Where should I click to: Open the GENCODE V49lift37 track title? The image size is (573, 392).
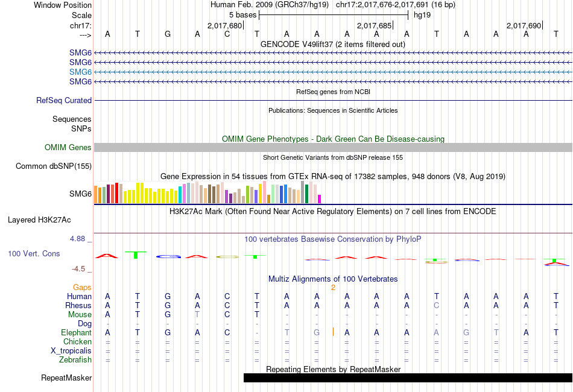(x=333, y=44)
